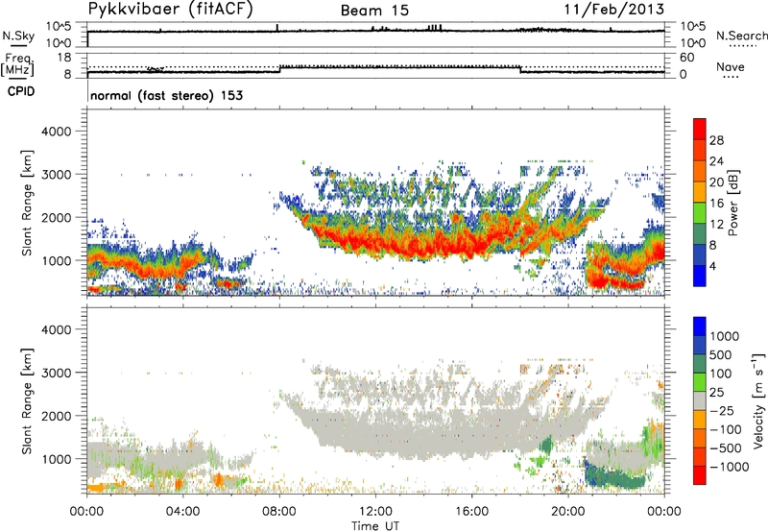The image size is (768, 532).
Task: Click the 'Nave' legend label
Action: click(731, 66)
